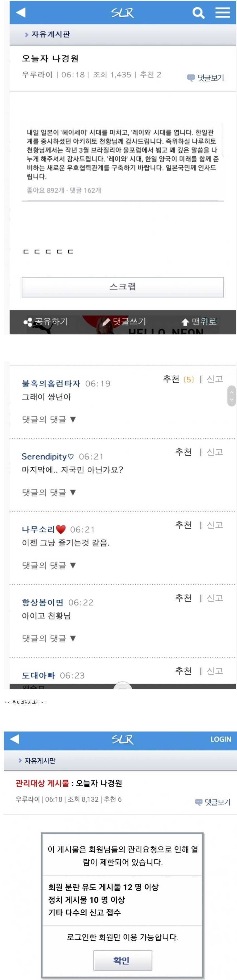The height and width of the screenshot is (980, 237).
Task: Expand 댓글의 댓글 under 나무소리 comment
Action: pyautogui.click(x=49, y=565)
